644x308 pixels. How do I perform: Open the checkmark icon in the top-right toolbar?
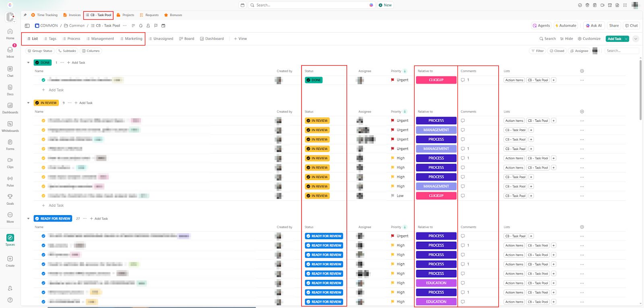click(580, 5)
